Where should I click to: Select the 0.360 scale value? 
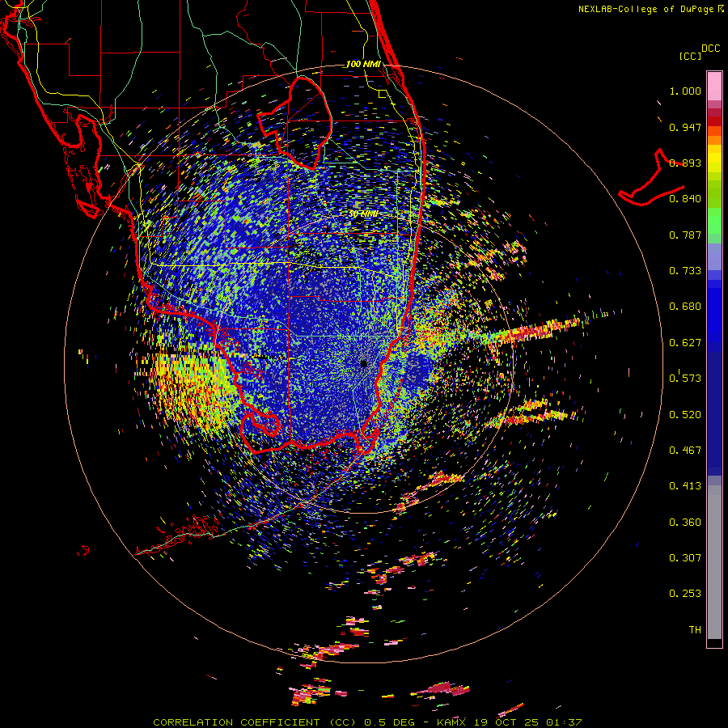pyautogui.click(x=685, y=523)
